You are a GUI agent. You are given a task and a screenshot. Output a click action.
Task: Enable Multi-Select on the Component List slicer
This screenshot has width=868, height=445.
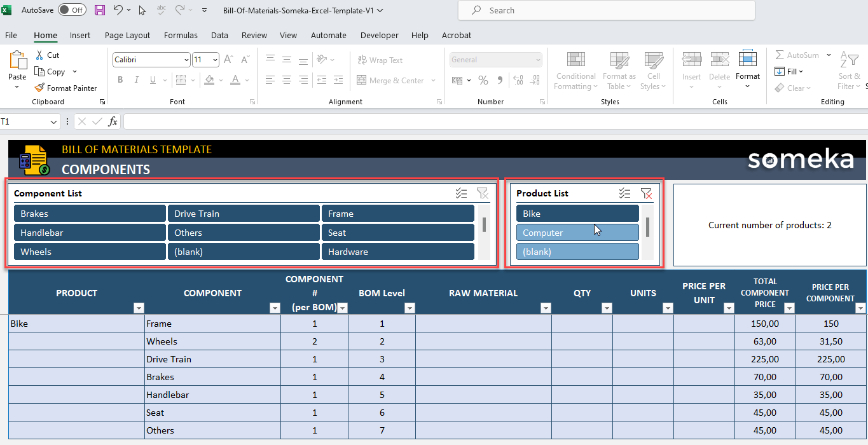point(461,193)
